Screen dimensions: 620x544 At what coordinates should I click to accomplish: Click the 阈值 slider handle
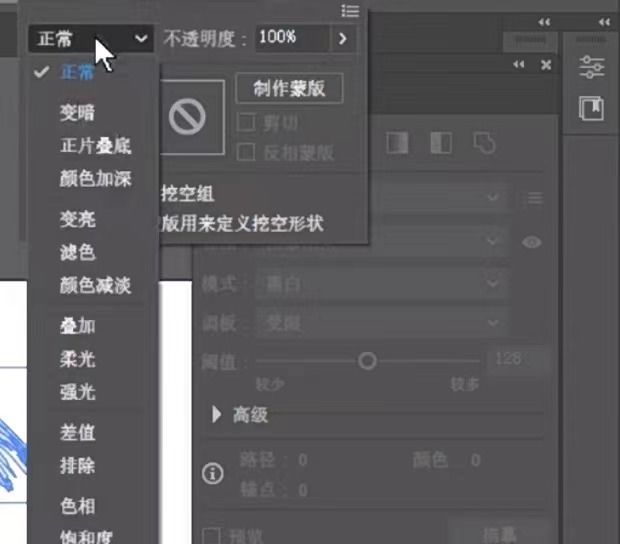pos(367,361)
